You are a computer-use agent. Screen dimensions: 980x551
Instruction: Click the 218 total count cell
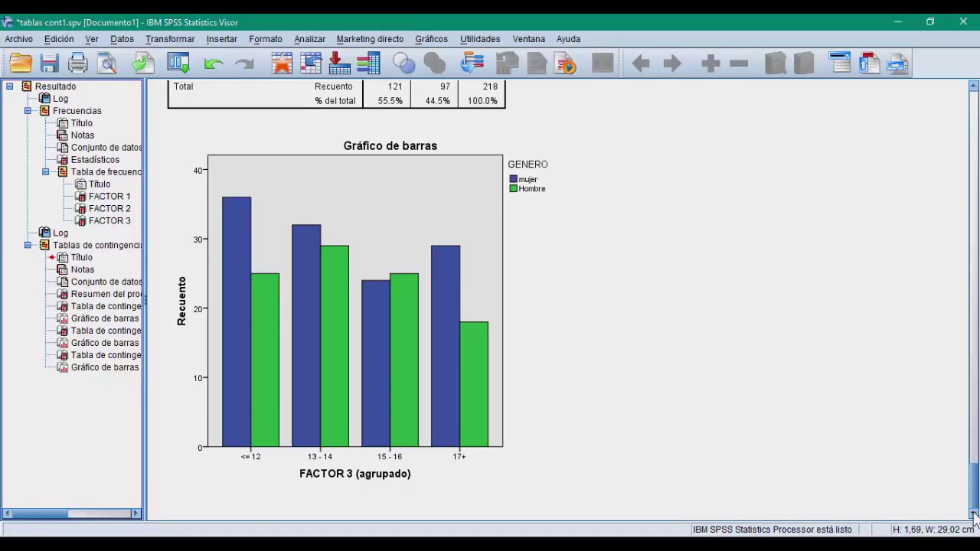490,86
